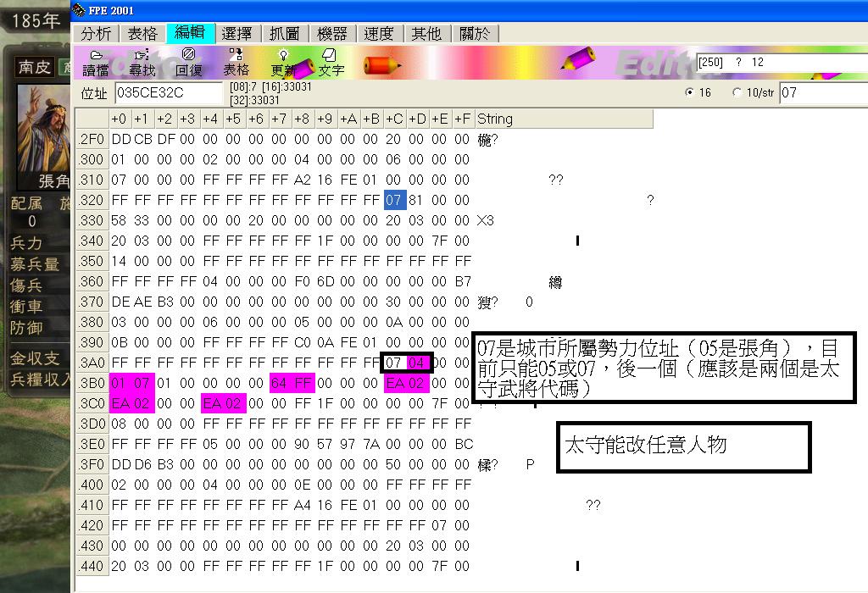Click the FPE 2001 title bar icon
The width and height of the screenshot is (868, 593).
pos(80,10)
